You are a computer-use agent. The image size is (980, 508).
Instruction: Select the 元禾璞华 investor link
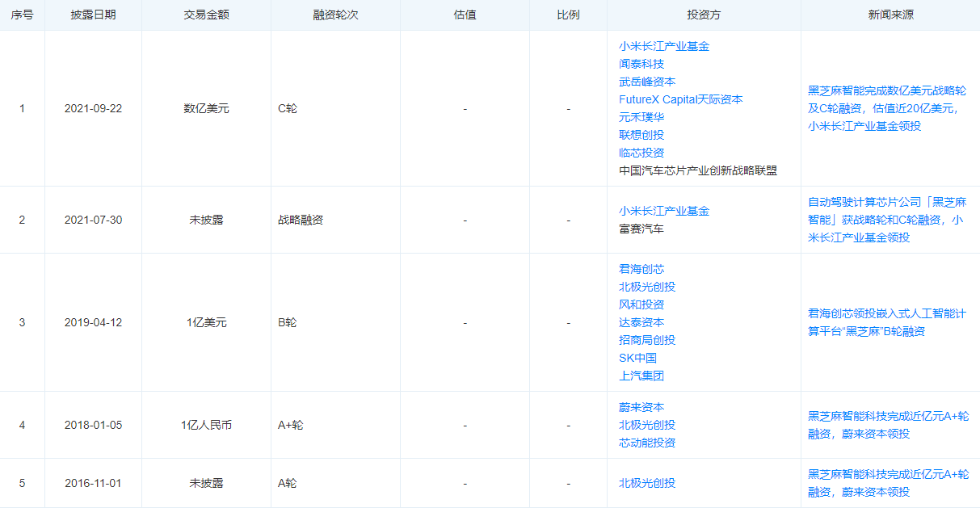tap(641, 117)
